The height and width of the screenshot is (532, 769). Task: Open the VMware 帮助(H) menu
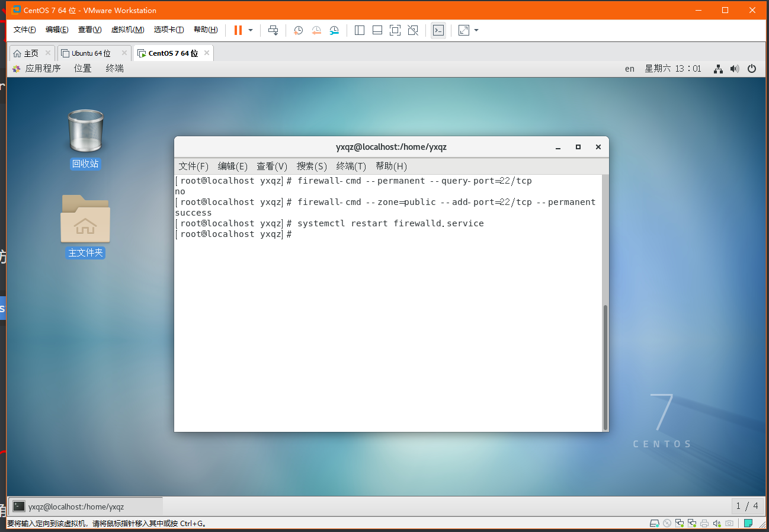pos(206,30)
